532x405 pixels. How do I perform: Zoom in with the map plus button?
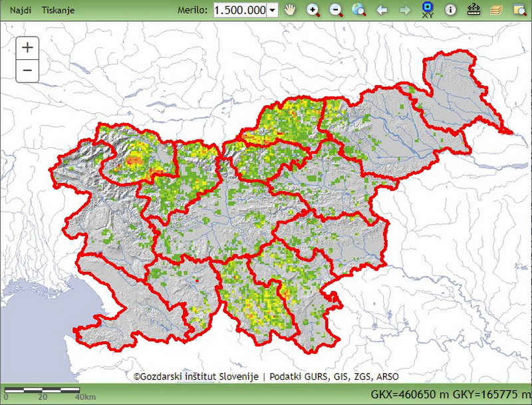pyautogui.click(x=27, y=48)
